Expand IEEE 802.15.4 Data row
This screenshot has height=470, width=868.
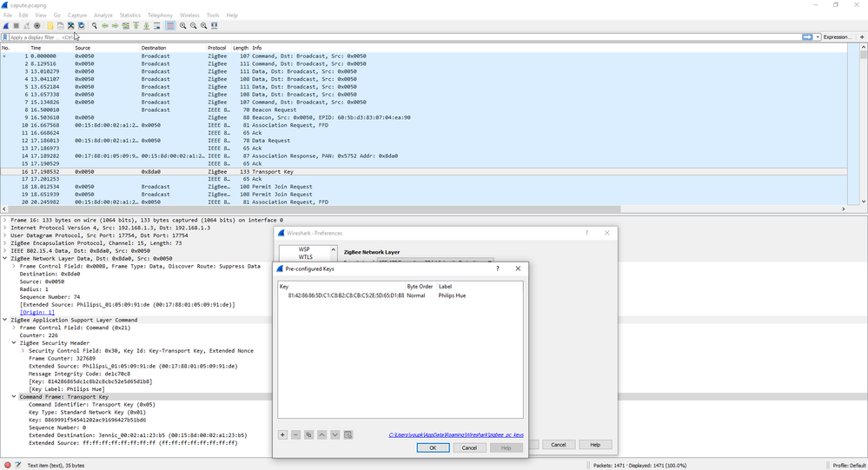pos(5,251)
